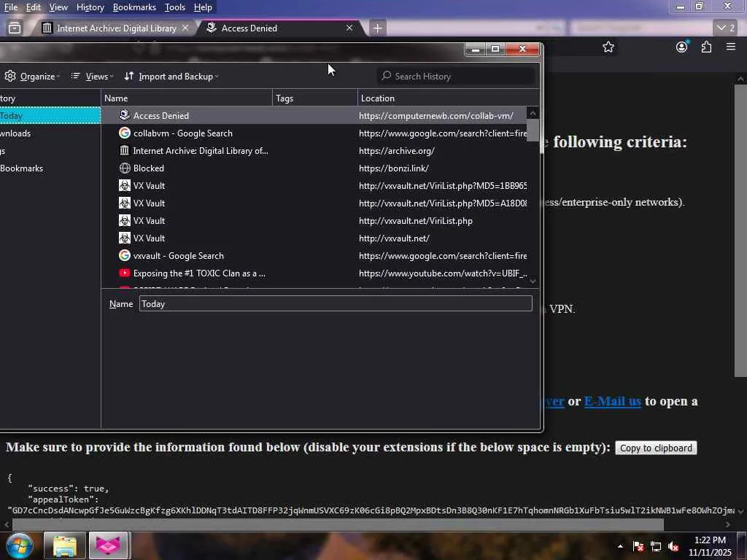Click the YouTube icon for Exposing TOXIC Clan
747x560 pixels.
point(124,273)
